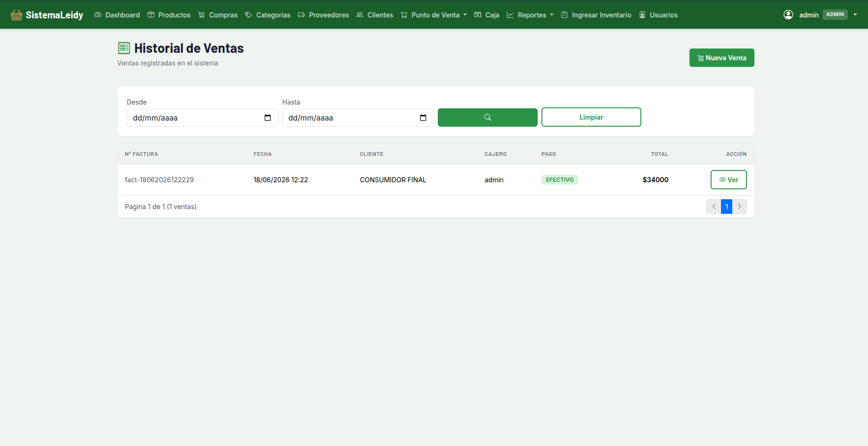Click the admin cashier cell
This screenshot has height=446, width=868.
click(x=494, y=180)
